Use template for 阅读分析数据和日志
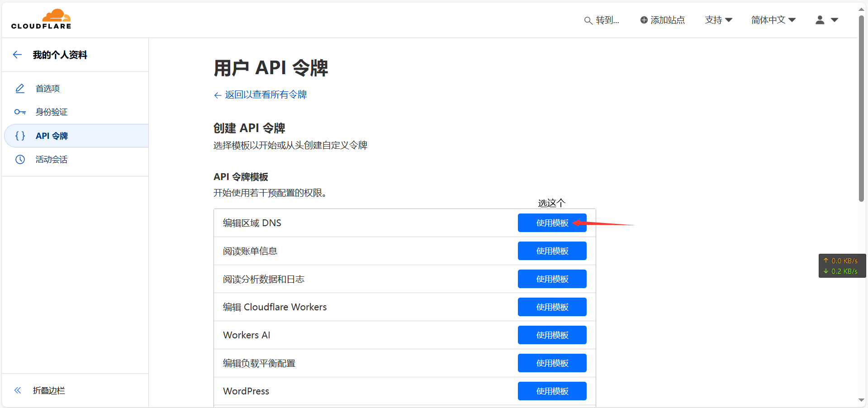This screenshot has height=408, width=868. coord(552,279)
